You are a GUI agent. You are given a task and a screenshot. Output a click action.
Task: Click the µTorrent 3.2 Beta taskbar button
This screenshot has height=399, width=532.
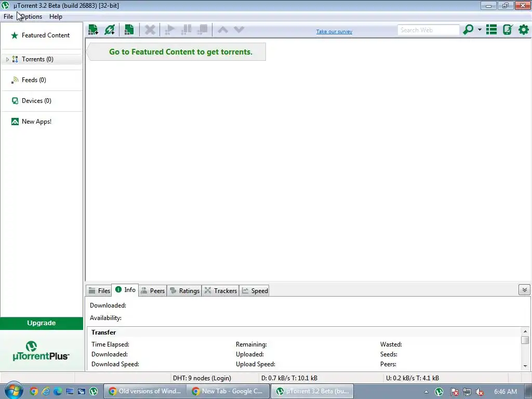pyautogui.click(x=312, y=391)
